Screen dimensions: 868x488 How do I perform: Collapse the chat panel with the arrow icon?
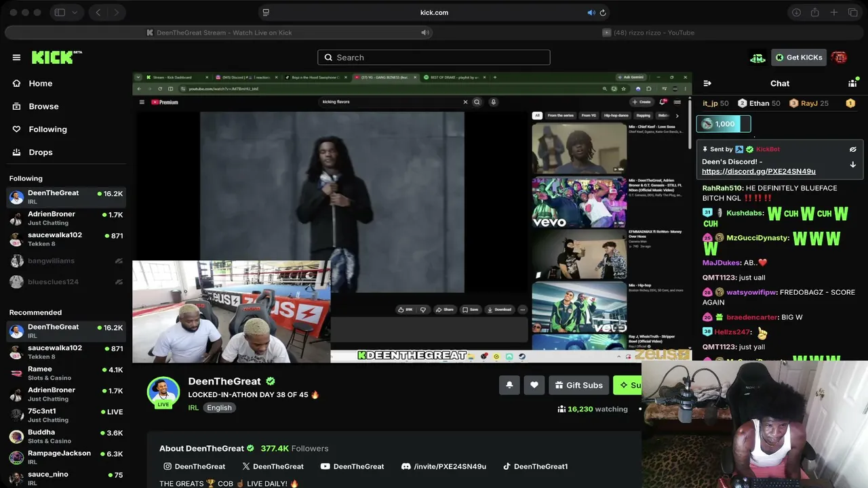[707, 83]
